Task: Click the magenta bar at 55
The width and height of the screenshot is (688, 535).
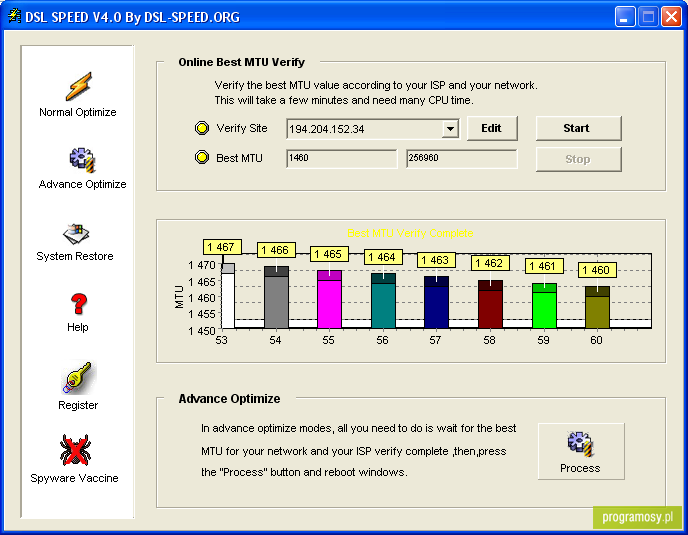Action: 330,300
